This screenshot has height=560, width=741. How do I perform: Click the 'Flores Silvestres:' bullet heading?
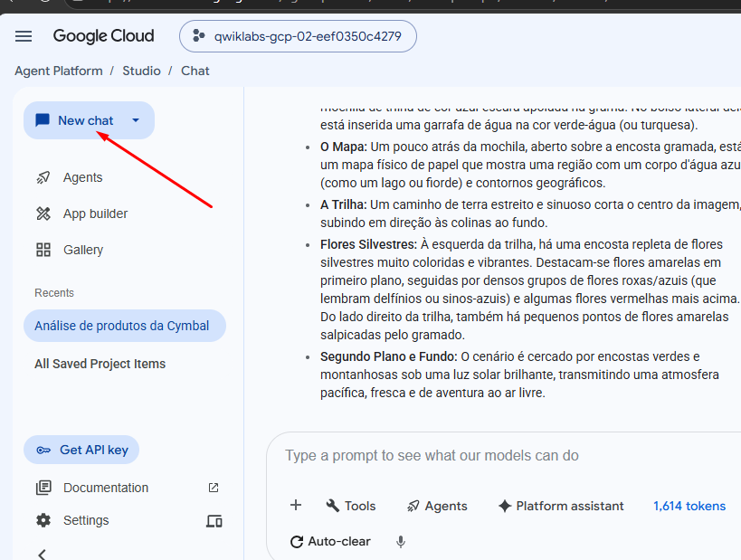[x=368, y=244]
